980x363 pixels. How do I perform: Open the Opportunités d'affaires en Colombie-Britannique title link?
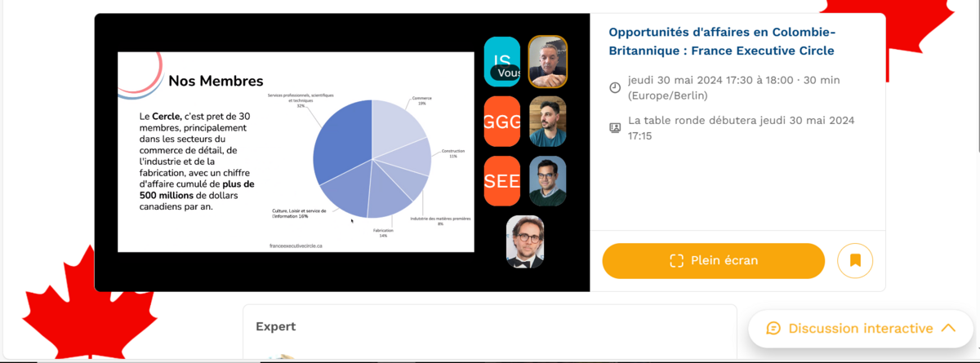(x=722, y=41)
